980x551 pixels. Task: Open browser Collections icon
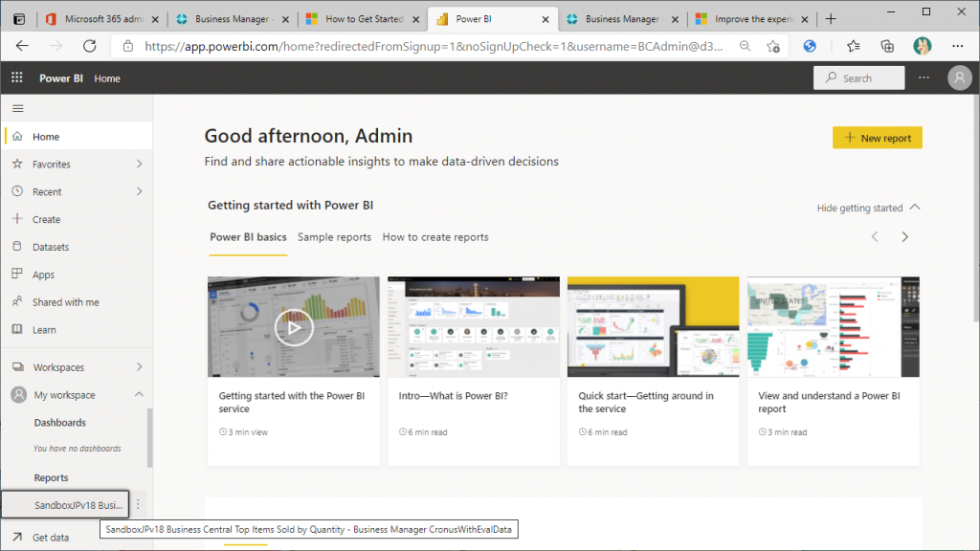(887, 46)
